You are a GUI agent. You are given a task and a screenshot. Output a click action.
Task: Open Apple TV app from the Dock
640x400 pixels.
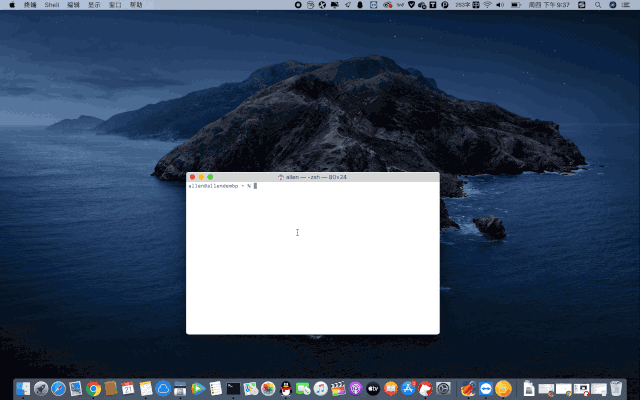[x=373, y=388]
